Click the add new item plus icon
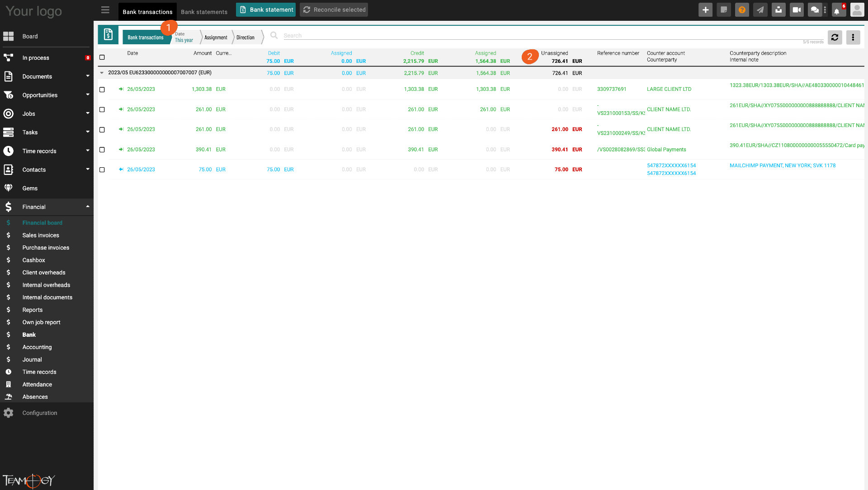The width and height of the screenshot is (868, 490). [707, 9]
